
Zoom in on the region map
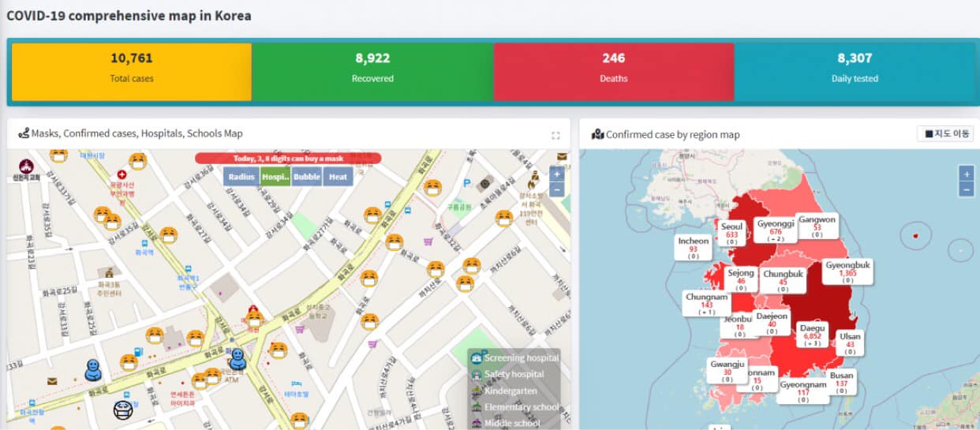pyautogui.click(x=966, y=174)
